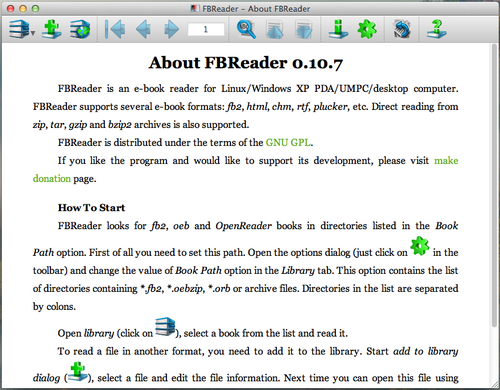Click the italic word 'plucker'
500x390 pixels.
pyautogui.click(x=330, y=107)
